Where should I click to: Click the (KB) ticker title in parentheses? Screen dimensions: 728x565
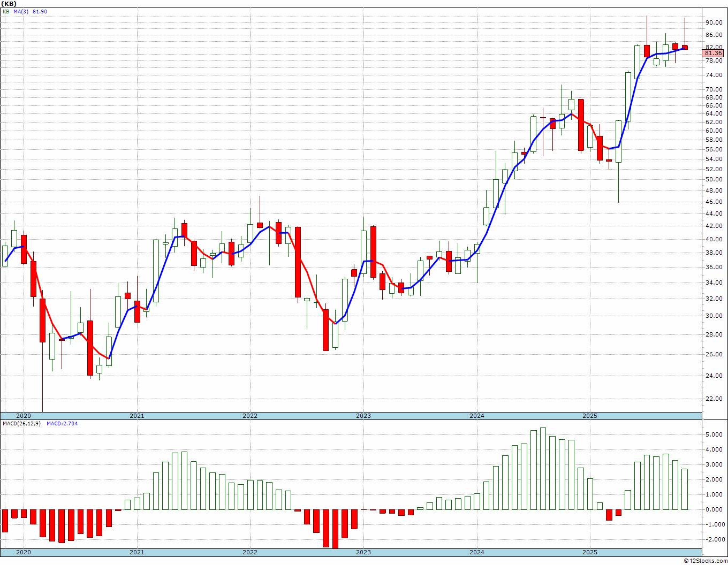point(9,4)
